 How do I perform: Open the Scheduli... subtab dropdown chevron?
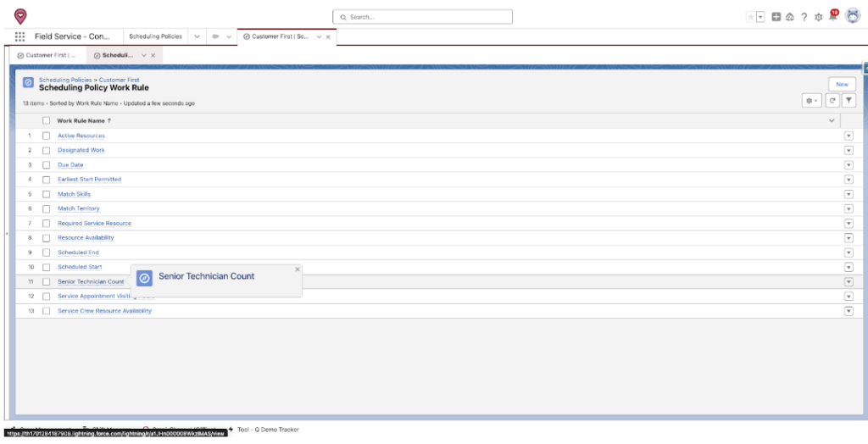pyautogui.click(x=144, y=55)
